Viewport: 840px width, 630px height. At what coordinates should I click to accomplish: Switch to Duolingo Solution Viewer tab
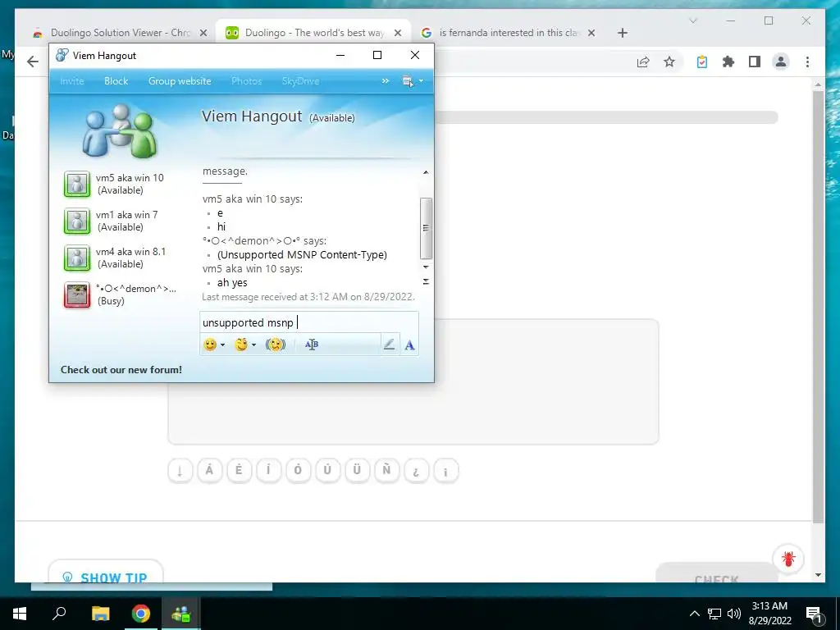119,33
